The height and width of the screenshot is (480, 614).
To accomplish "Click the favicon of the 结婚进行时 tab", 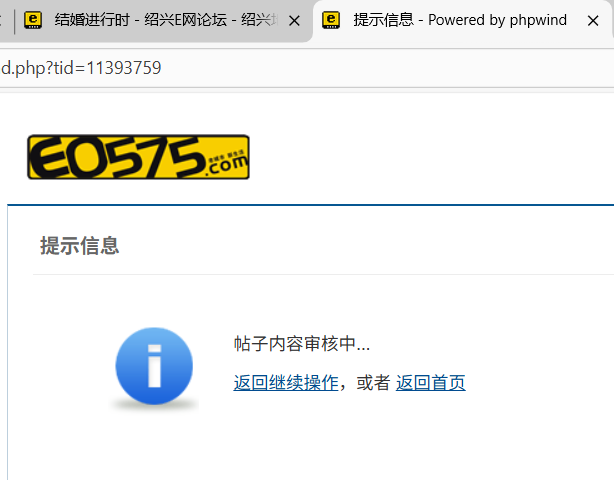I will tap(33, 20).
